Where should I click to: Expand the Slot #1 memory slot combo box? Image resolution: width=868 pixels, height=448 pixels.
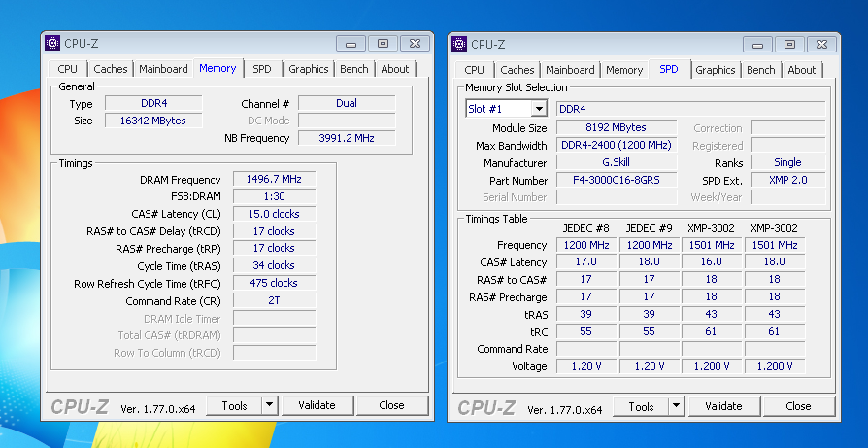click(539, 109)
